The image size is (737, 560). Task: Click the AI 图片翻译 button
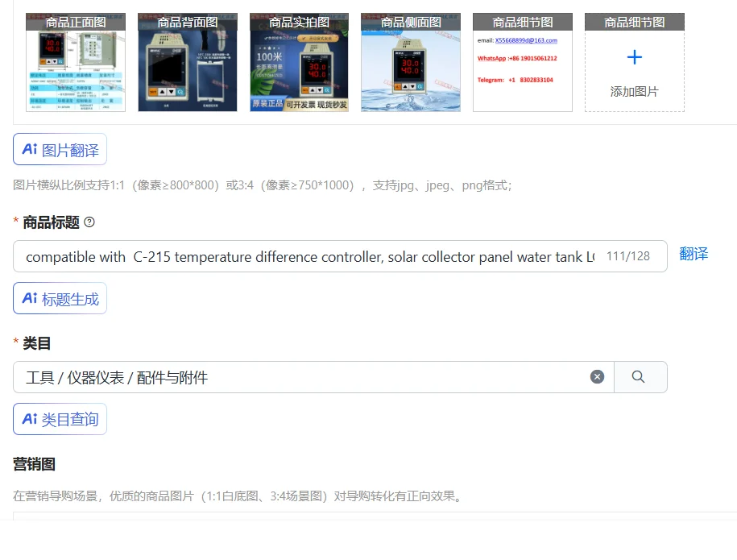click(60, 150)
